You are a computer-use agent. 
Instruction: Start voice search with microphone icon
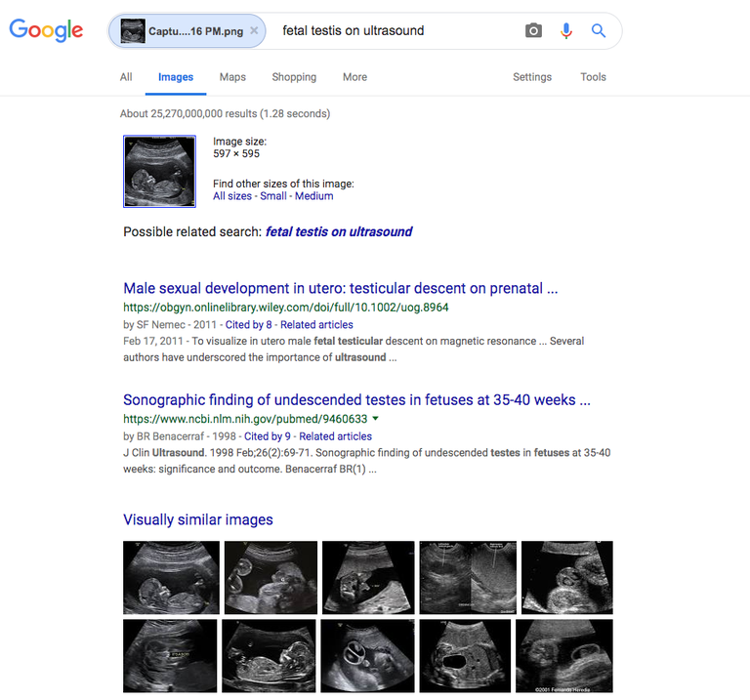[x=566, y=31]
